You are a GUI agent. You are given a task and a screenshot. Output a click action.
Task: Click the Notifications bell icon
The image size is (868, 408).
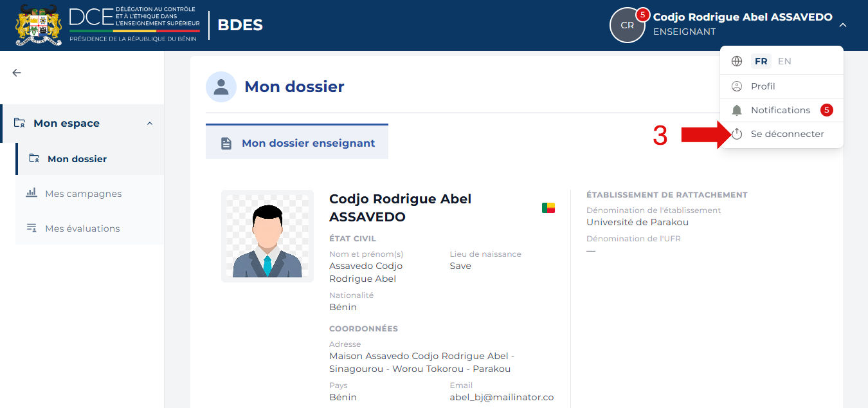(737, 111)
